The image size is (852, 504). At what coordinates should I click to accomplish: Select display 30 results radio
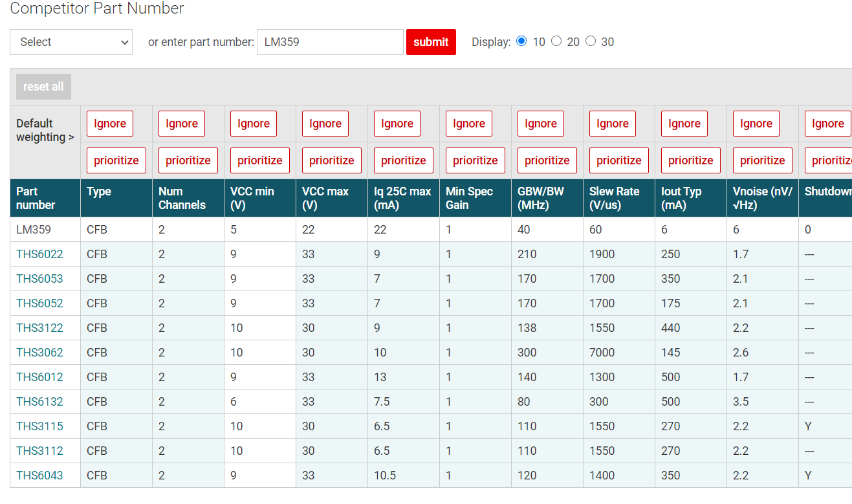pyautogui.click(x=591, y=41)
